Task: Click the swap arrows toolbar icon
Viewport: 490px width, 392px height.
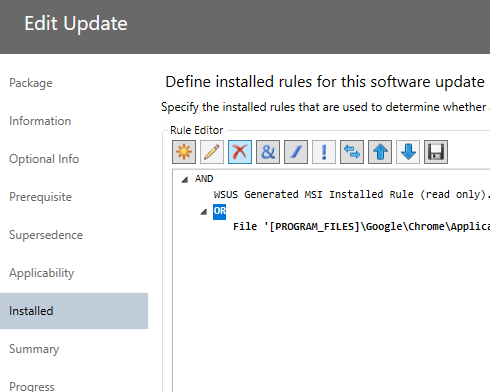Action: pos(352,152)
